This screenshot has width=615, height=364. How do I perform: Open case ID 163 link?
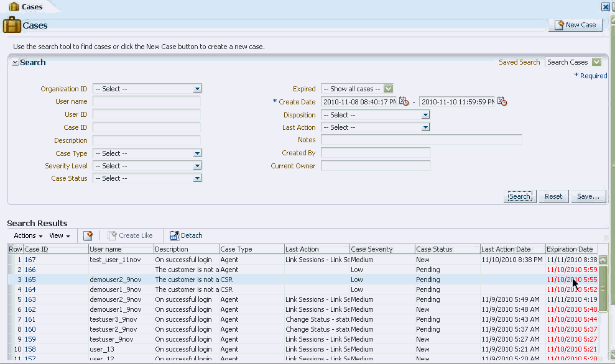pos(30,299)
